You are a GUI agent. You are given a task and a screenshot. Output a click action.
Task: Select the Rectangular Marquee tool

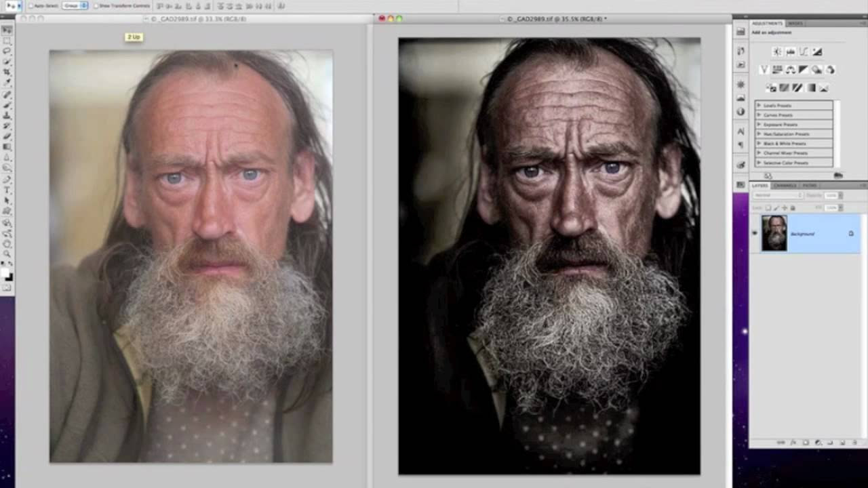point(7,41)
